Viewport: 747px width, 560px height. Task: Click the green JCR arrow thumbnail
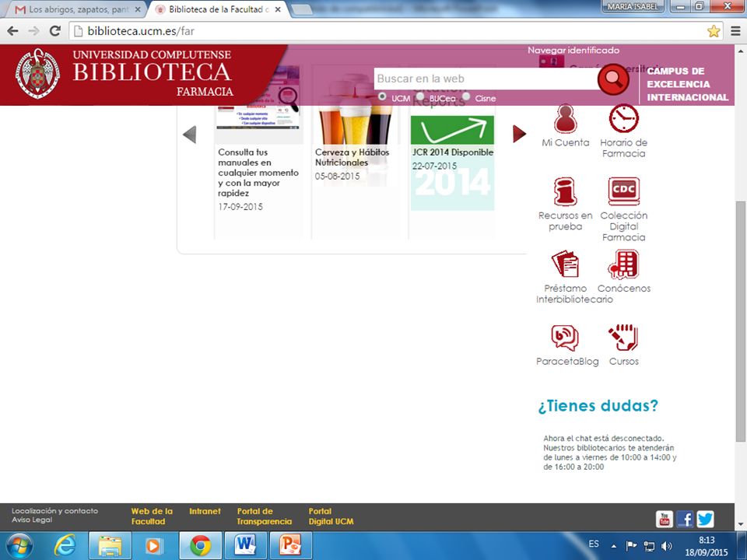click(452, 130)
